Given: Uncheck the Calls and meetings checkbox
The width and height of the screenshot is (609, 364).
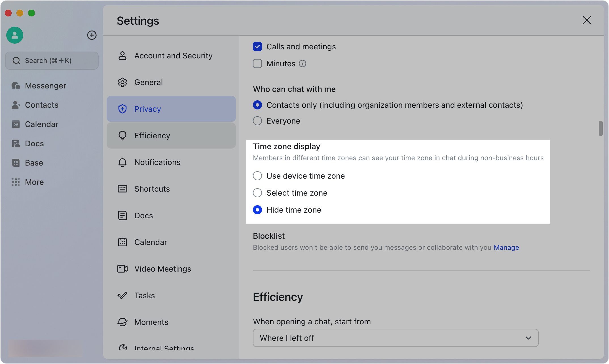Looking at the screenshot, I should (257, 46).
